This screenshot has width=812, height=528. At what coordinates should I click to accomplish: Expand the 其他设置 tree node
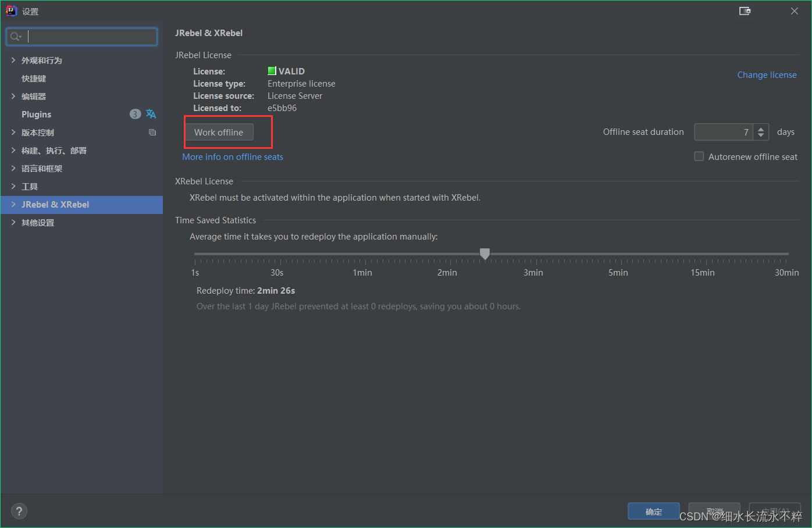pos(13,222)
